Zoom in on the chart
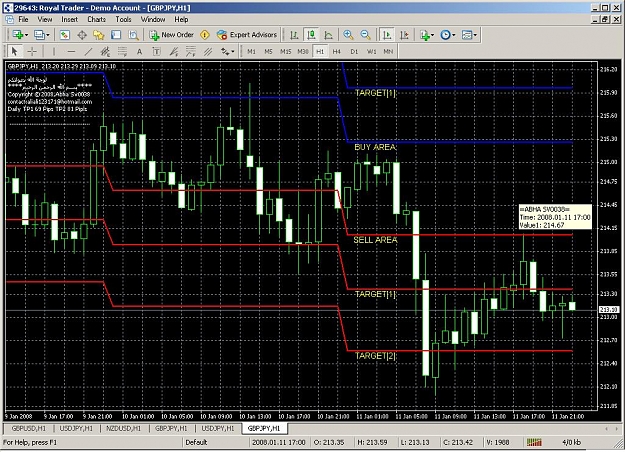 [x=348, y=35]
